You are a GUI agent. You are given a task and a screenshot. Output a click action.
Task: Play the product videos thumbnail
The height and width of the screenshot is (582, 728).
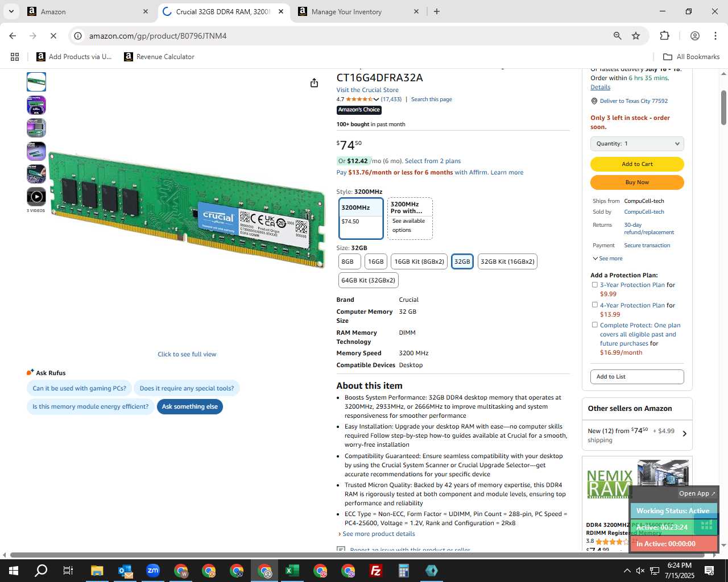coord(36,197)
